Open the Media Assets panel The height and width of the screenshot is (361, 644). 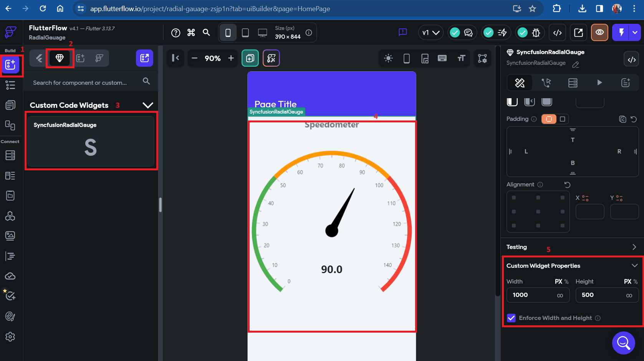(10, 236)
